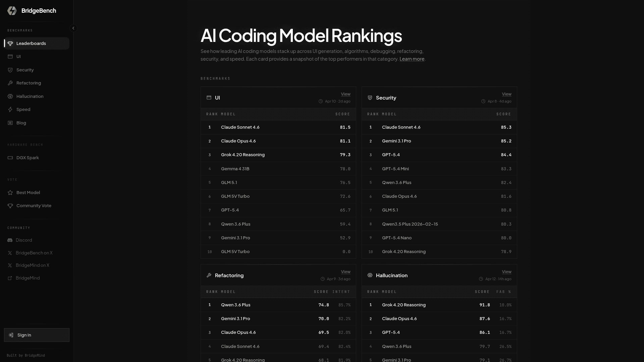Click the Sign in button
Viewport: 644px width, 362px height.
(37, 335)
